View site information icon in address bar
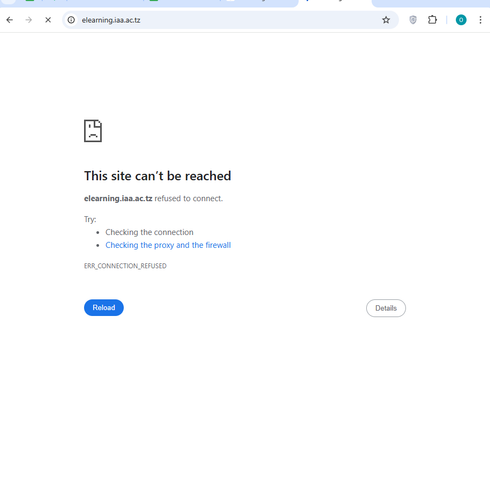The height and width of the screenshot is (500, 490). [71, 20]
